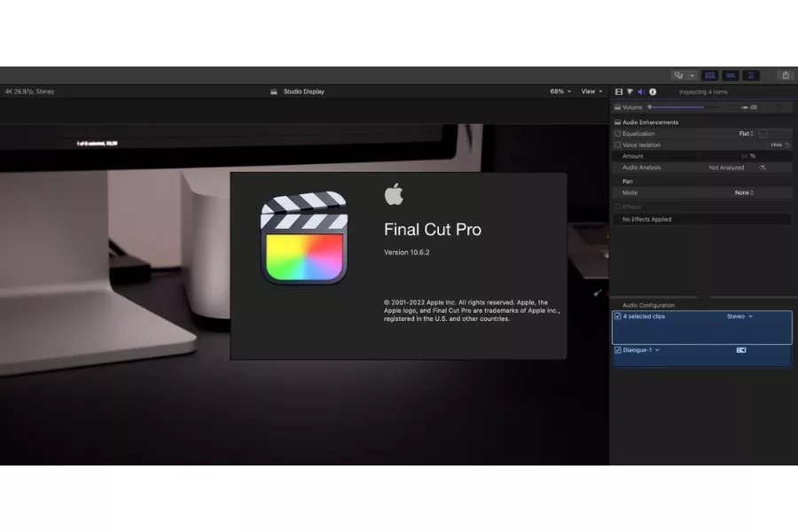Click the Volume dB value field
Viewport: 798px width, 532px height.
pos(748,107)
